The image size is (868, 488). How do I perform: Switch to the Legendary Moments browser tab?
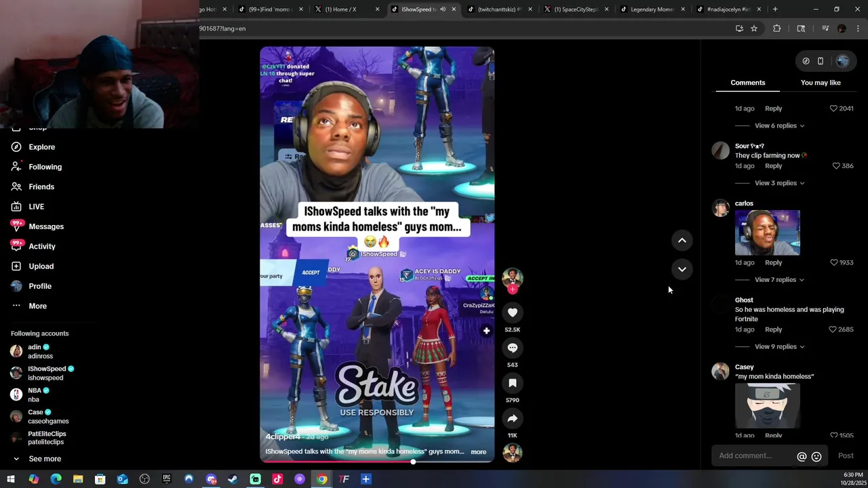[652, 9]
